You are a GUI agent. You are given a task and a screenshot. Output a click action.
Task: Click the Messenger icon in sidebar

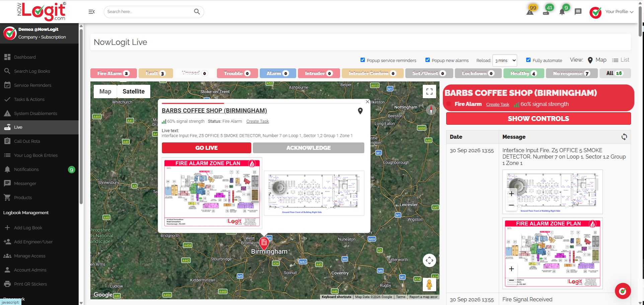(7, 183)
